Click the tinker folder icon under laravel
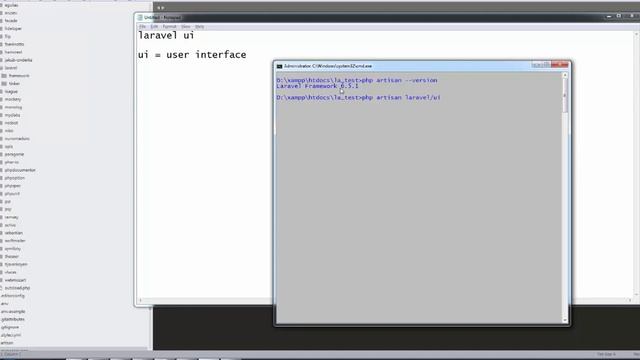 pos(4,84)
